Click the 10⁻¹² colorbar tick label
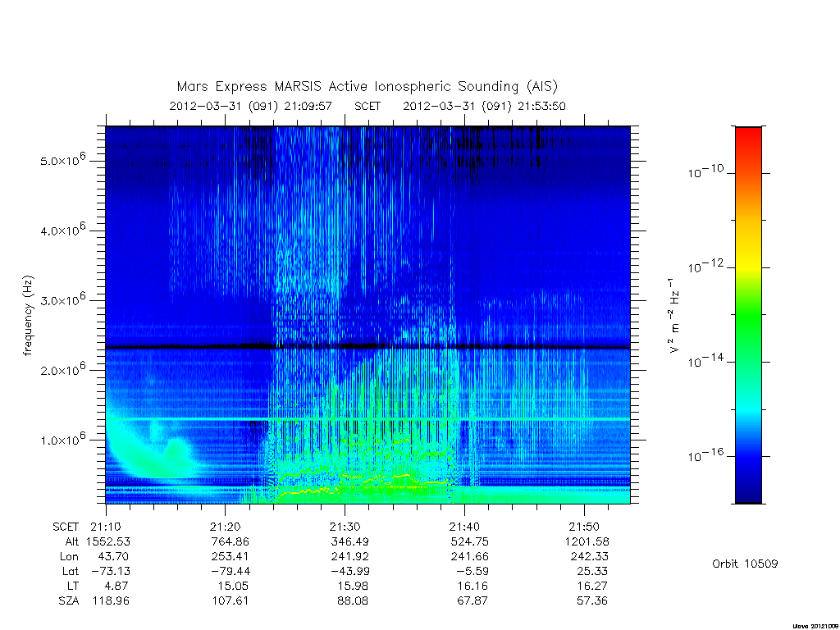The height and width of the screenshot is (630, 840). tap(705, 266)
